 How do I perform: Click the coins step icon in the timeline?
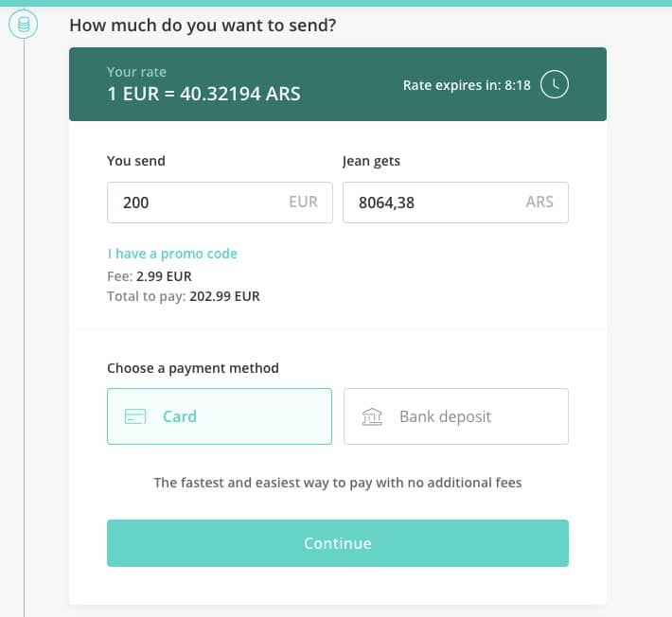[24, 25]
